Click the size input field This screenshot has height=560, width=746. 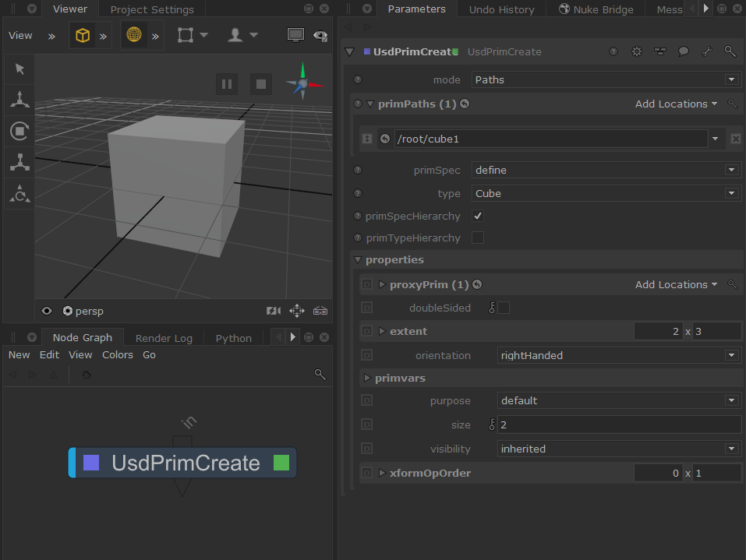(619, 424)
